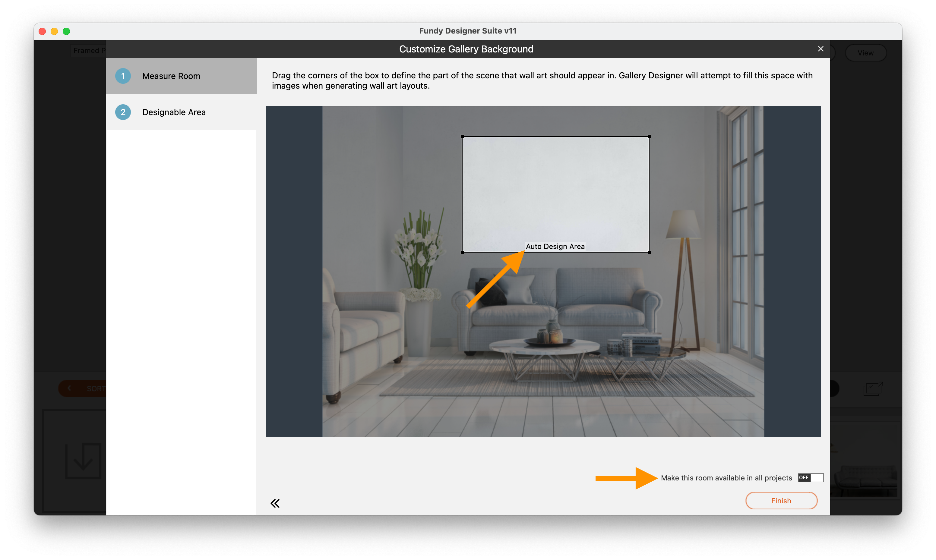Viewport: 936px width, 560px height.
Task: Click top-right corner handle of design box
Action: [649, 137]
